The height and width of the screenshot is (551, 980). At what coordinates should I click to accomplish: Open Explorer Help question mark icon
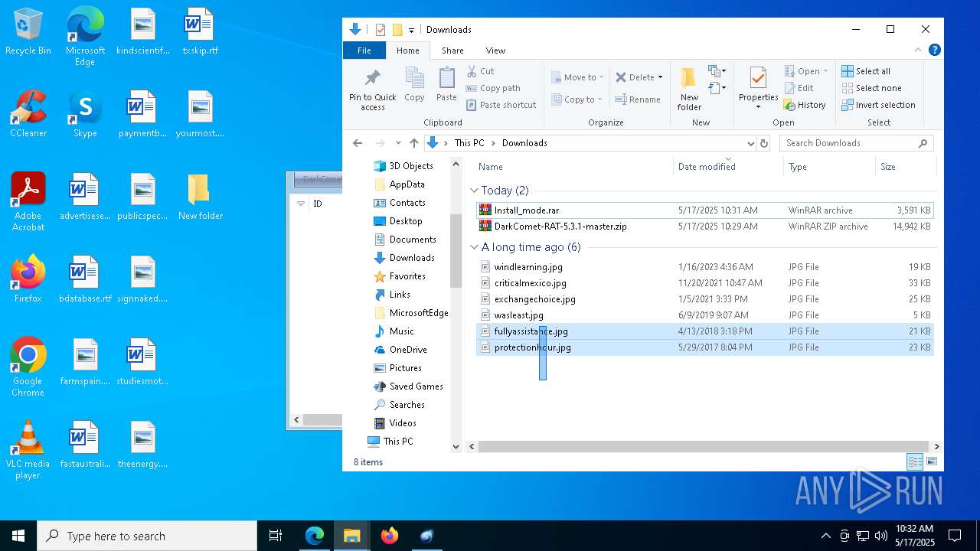tap(934, 51)
